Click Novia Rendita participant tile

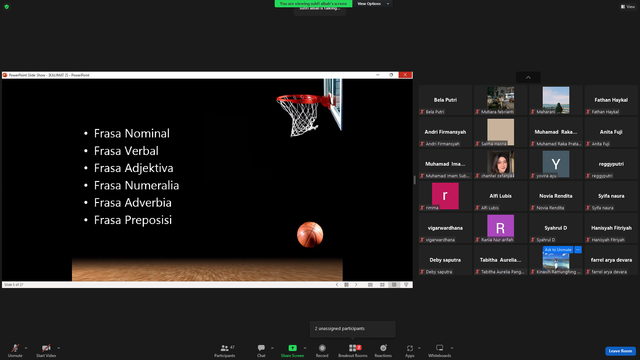556,196
